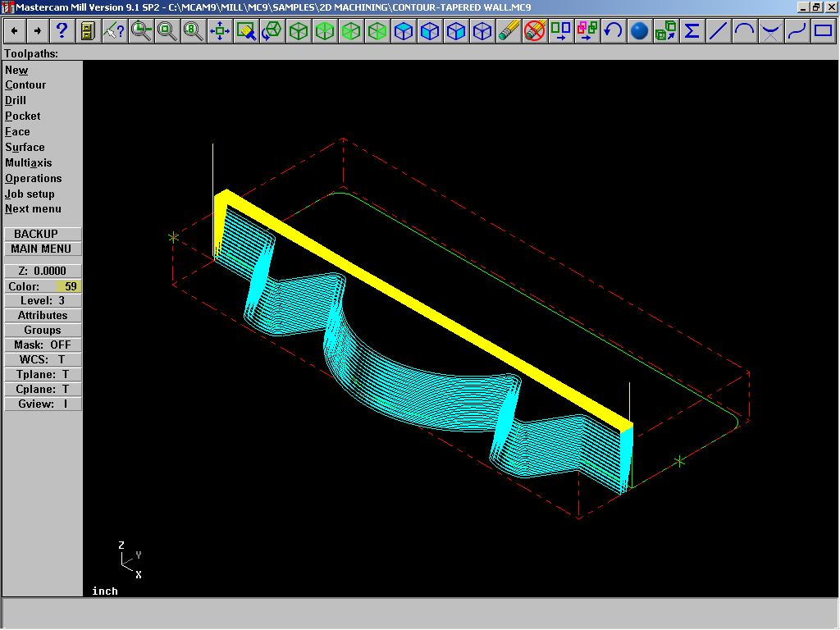Click the BACKUP button

[43, 234]
